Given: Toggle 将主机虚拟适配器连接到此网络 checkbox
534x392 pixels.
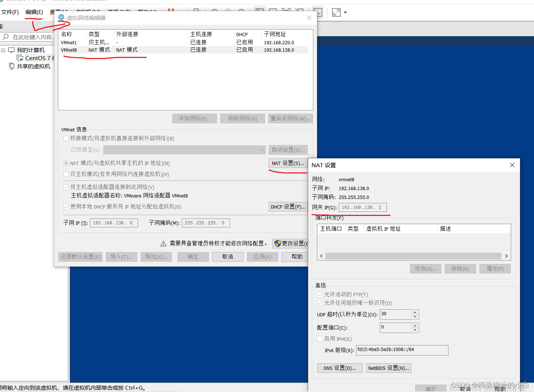Looking at the screenshot, I should [66, 187].
